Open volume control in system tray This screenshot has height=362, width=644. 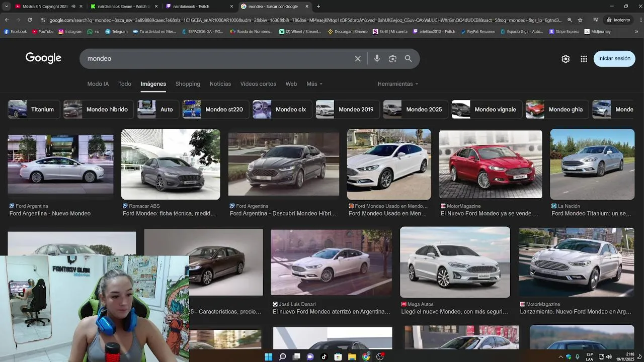[609, 357]
